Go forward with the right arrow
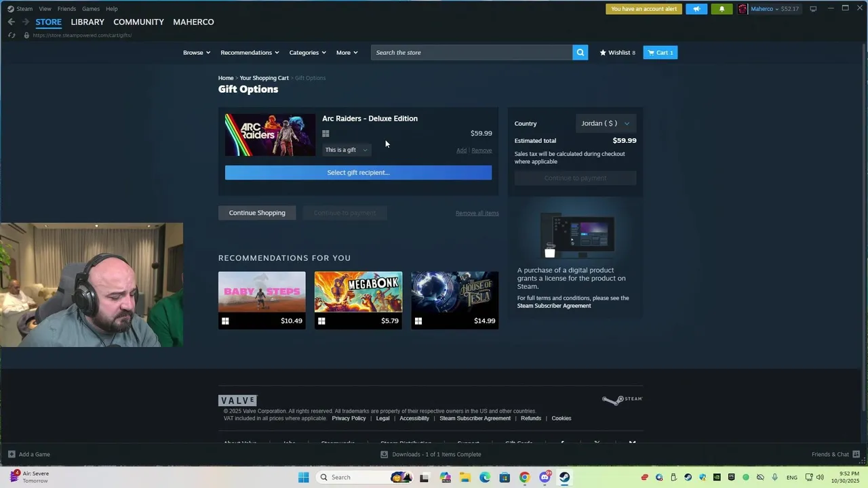Viewport: 868px width, 488px height. (x=26, y=22)
